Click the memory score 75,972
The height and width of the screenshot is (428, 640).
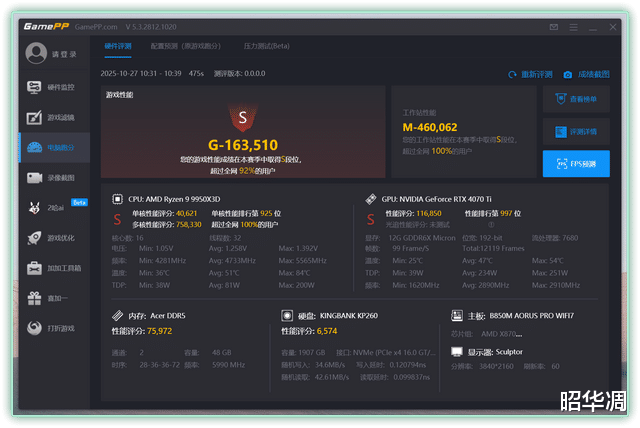(160, 331)
